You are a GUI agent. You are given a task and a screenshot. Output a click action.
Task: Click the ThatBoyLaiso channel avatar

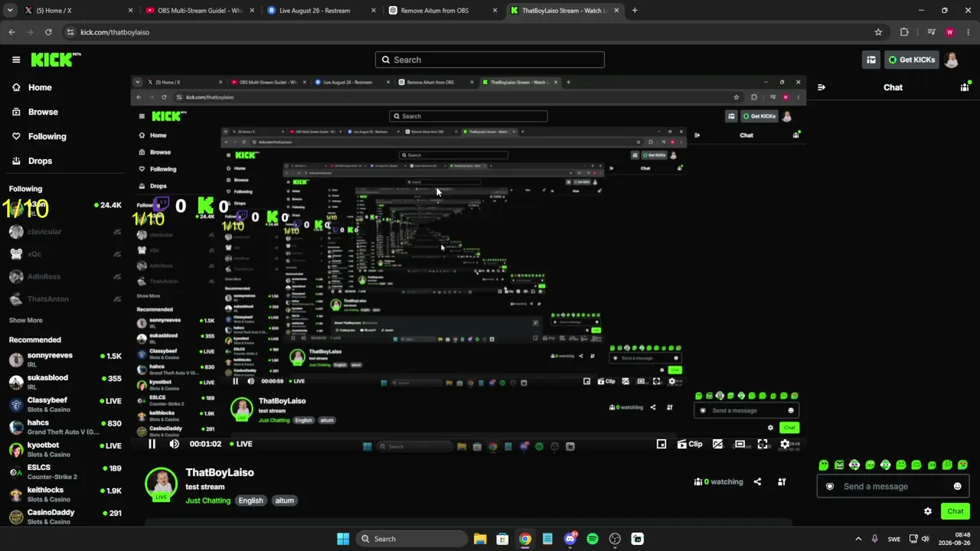pyautogui.click(x=161, y=484)
